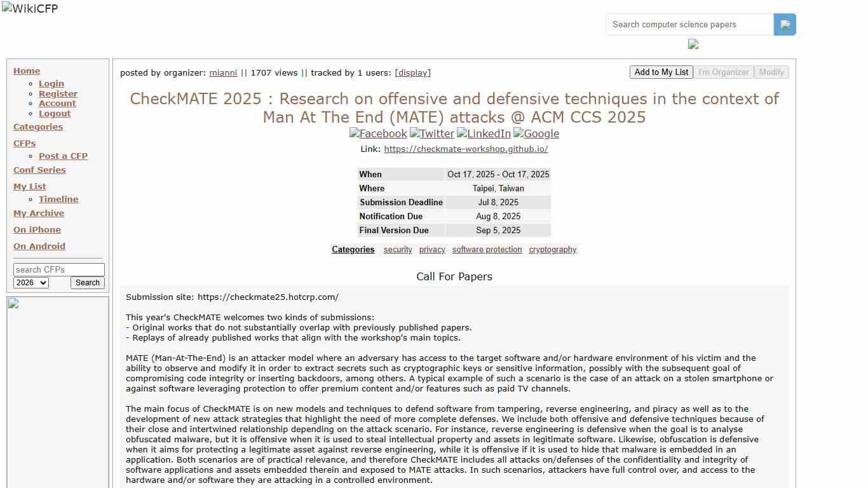Switch to the Conf Series section
868x488 pixels.
point(39,170)
